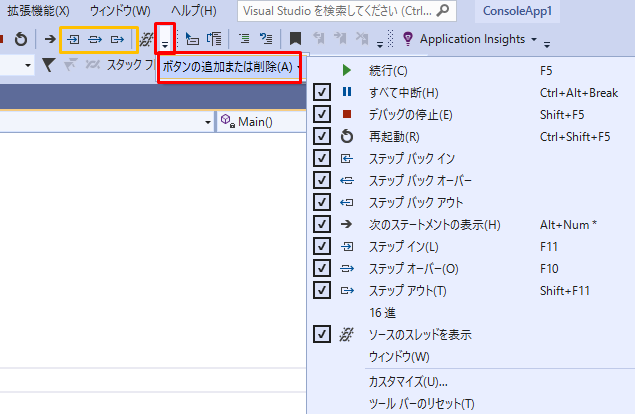Uncheck ステップ オーバー(O) checkbox
This screenshot has height=414, width=635.
(x=322, y=268)
